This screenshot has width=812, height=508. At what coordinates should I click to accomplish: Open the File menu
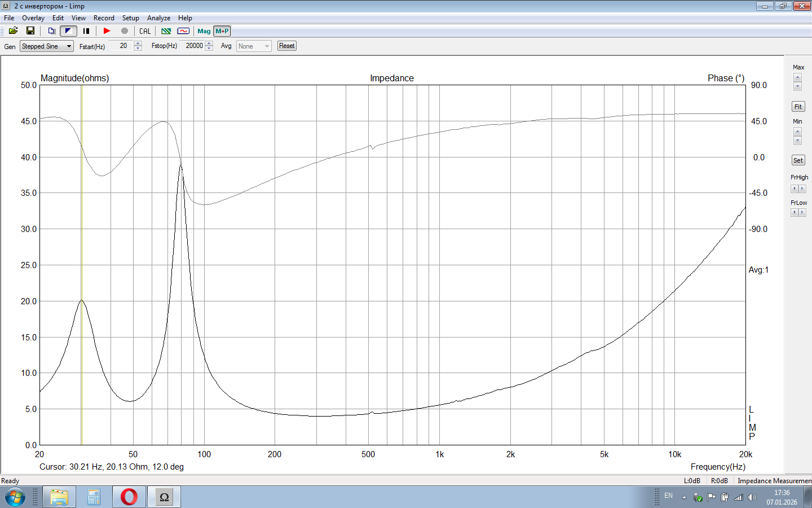click(9, 18)
